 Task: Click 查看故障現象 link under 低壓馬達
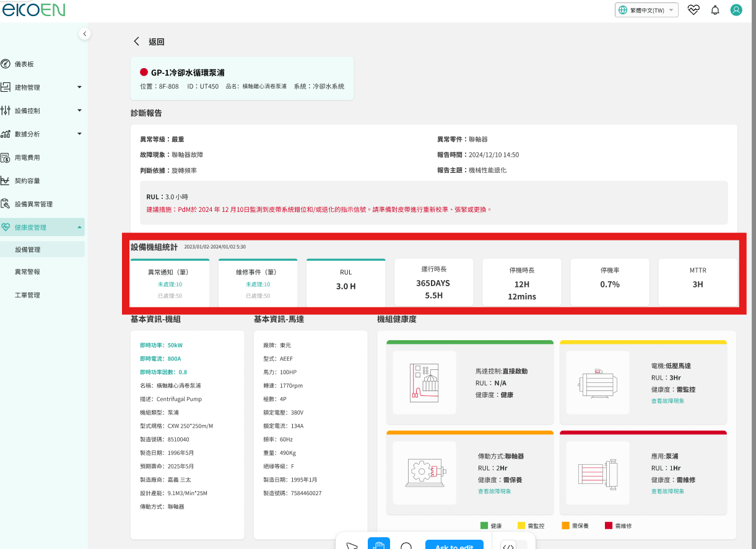(x=667, y=401)
